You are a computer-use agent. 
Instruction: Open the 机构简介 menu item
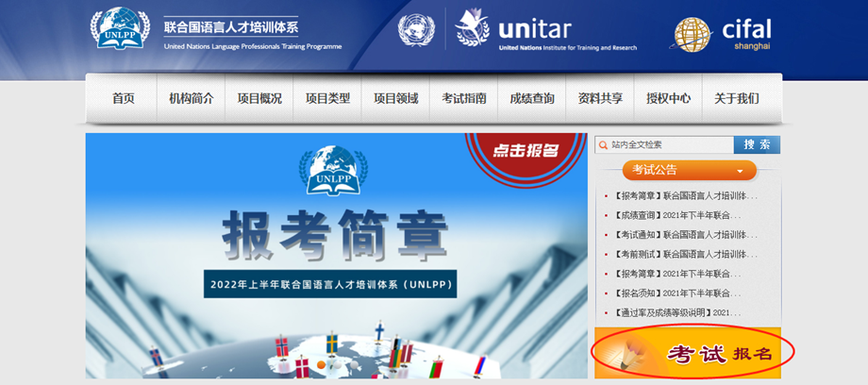tap(191, 98)
